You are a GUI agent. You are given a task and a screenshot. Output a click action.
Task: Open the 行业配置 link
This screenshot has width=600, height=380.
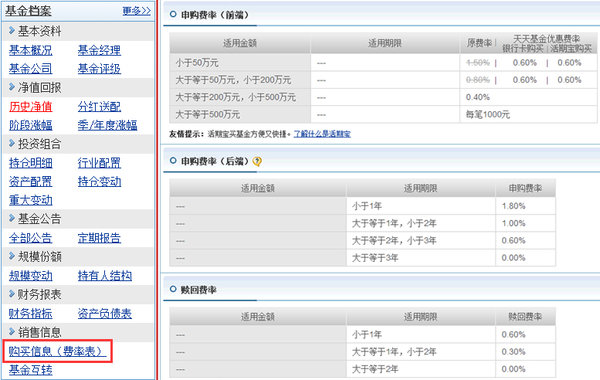99,163
